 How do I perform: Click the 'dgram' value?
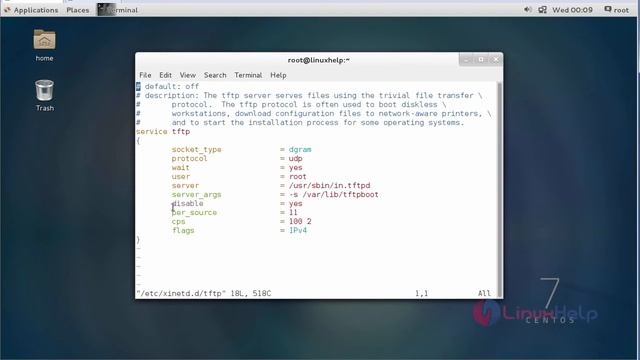(300, 149)
